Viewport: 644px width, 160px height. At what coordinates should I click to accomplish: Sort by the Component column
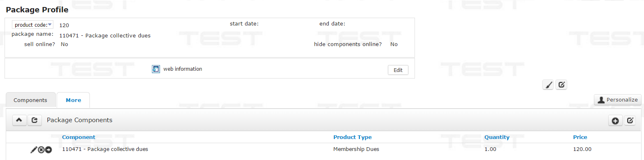coord(78,137)
